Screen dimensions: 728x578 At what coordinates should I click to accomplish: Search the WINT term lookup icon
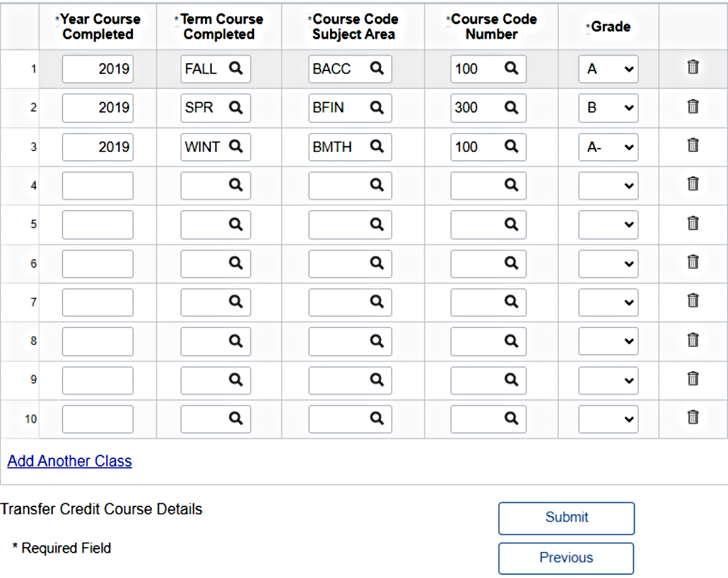[235, 146]
